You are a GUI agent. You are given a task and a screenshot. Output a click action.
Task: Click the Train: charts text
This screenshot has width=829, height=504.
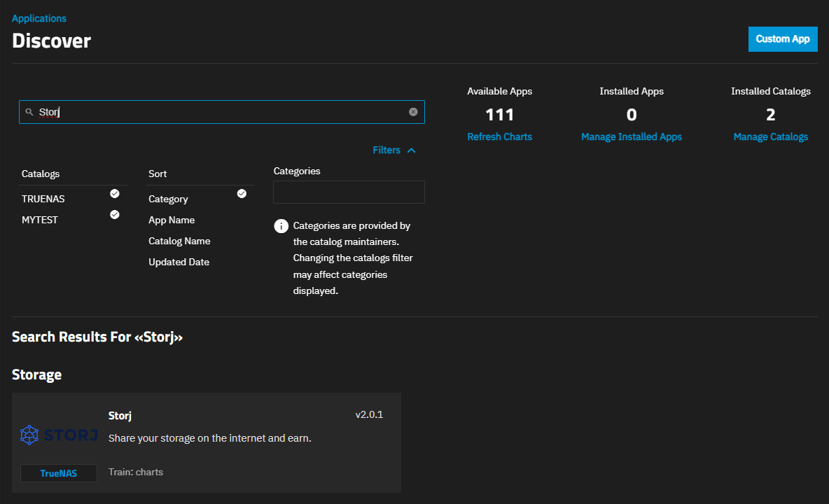click(136, 472)
